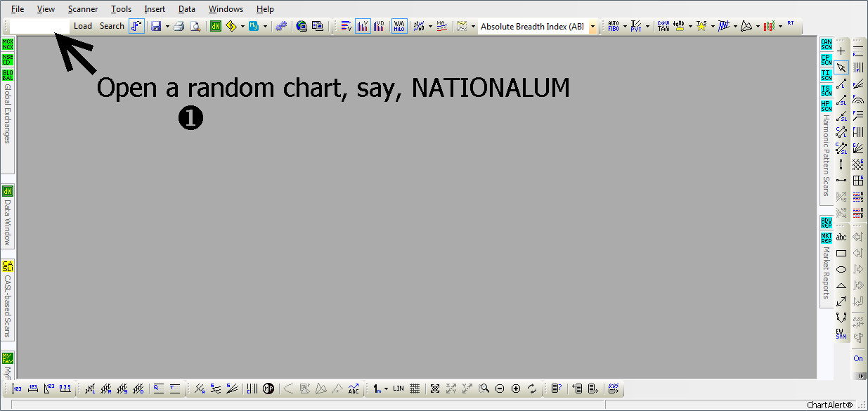Click the WA HiLo toolbar icon
The width and height of the screenshot is (868, 411).
click(399, 26)
